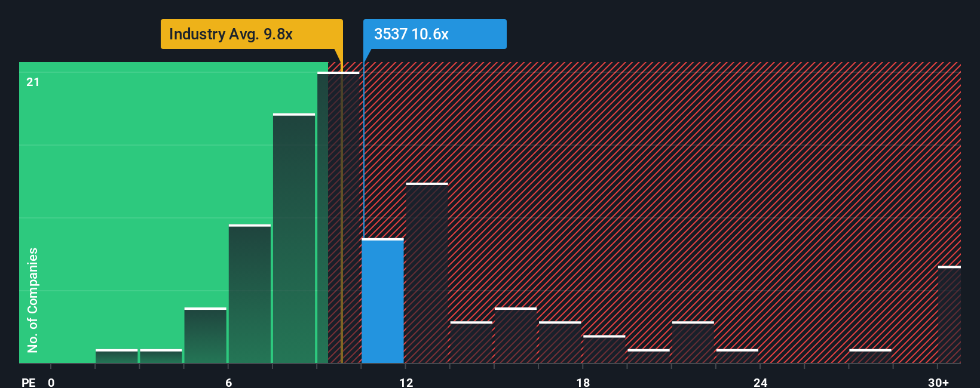Click the "21" y-axis value
The width and height of the screenshot is (980, 388).
pos(33,82)
